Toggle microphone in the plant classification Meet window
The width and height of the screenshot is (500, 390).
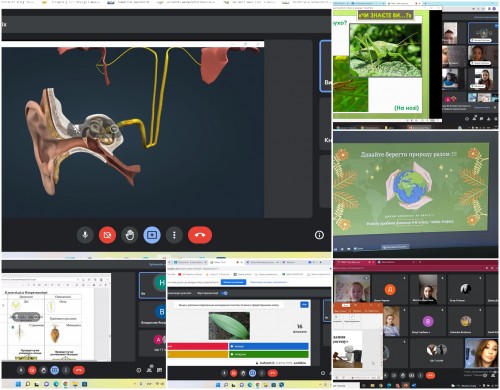coord(21,370)
